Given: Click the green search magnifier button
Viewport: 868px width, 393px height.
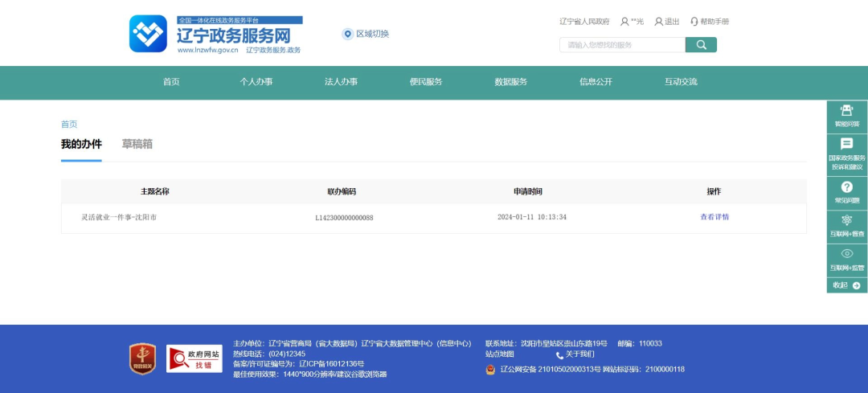Looking at the screenshot, I should pyautogui.click(x=701, y=45).
